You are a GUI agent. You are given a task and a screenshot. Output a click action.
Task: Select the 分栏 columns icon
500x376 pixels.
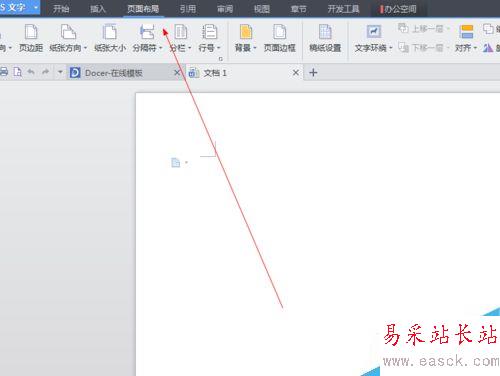tap(181, 32)
